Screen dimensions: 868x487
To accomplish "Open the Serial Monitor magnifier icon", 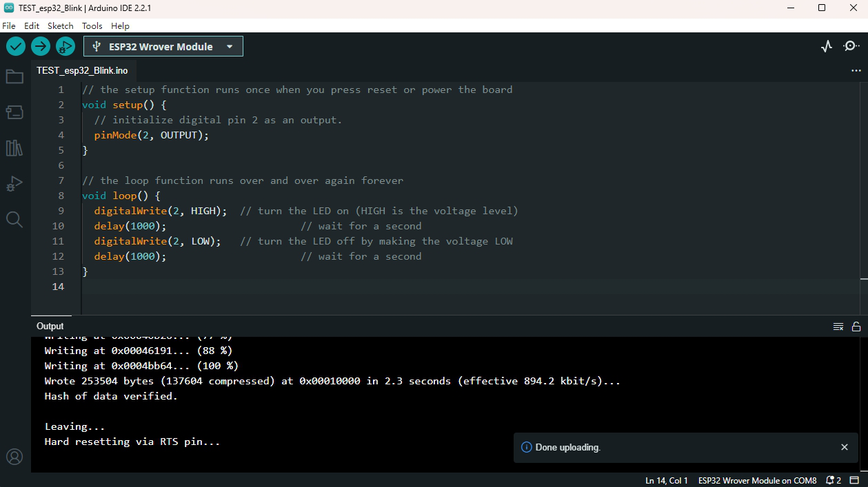I will [851, 46].
